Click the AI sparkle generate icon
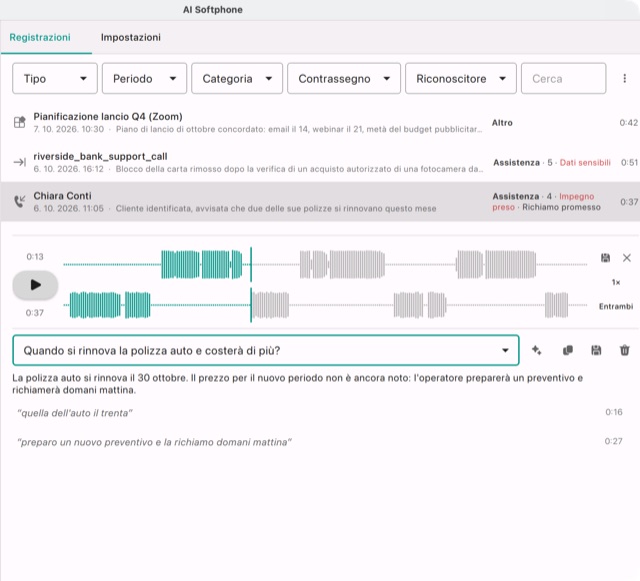The image size is (640, 581). coord(537,350)
